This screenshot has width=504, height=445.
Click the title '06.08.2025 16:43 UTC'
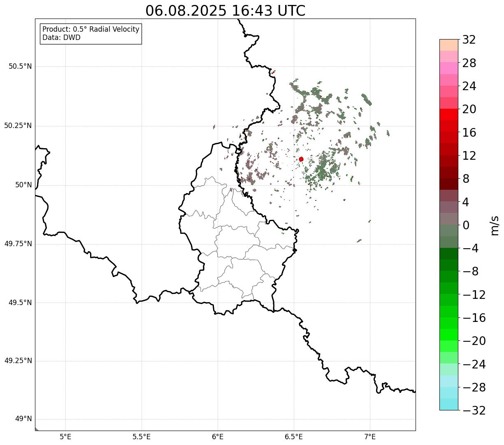tap(225, 11)
